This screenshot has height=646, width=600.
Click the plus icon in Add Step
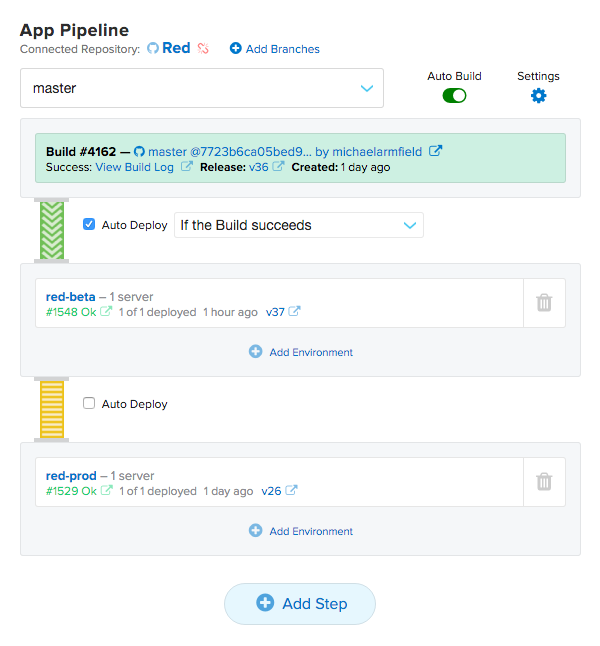point(265,602)
